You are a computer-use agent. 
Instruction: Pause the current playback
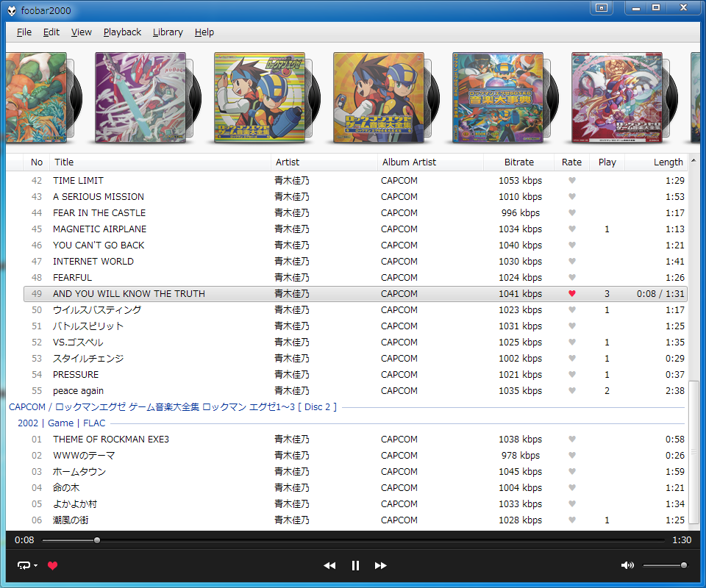pos(355,565)
